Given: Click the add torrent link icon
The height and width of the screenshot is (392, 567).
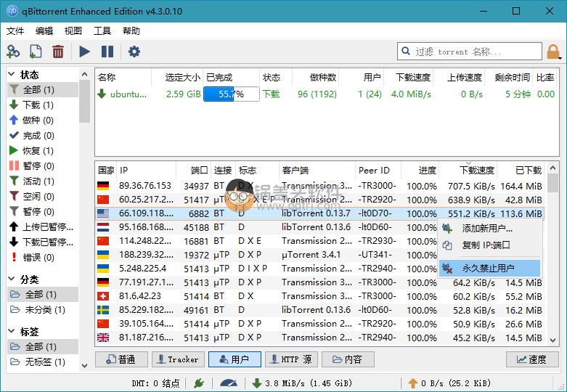Looking at the screenshot, I should (13, 52).
